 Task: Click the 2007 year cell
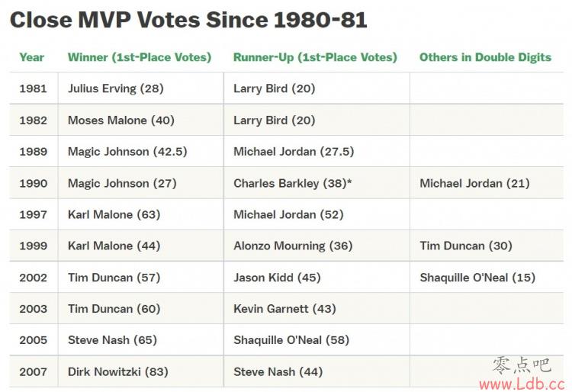point(34,372)
